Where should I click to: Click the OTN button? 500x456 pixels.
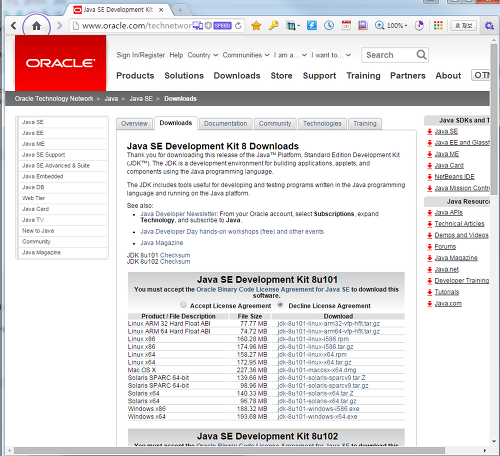click(481, 75)
